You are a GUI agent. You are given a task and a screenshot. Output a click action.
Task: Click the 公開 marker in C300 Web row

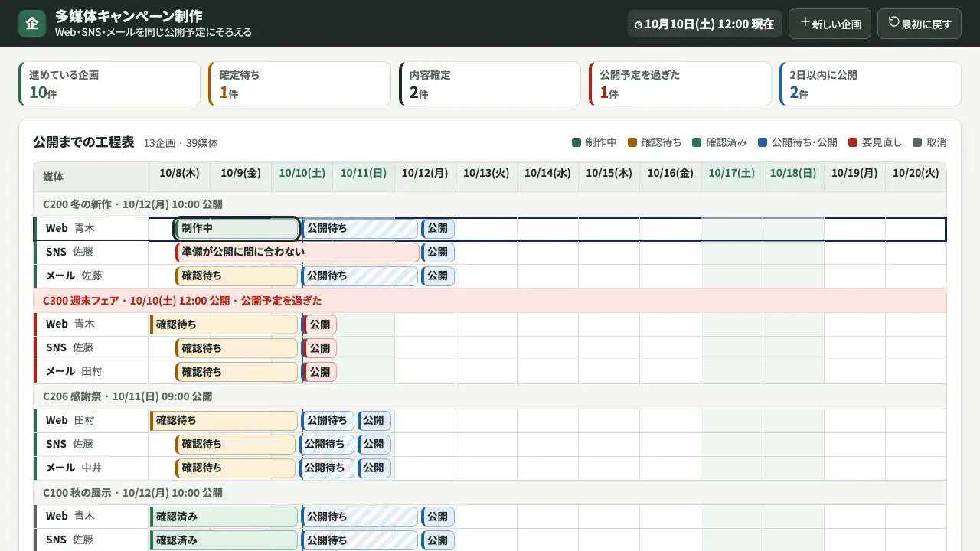coord(320,324)
